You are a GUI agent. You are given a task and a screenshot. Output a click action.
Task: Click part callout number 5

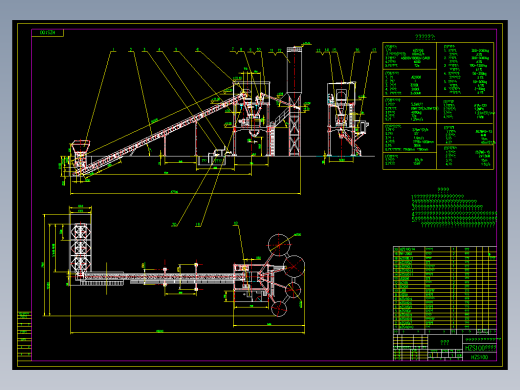point(176,50)
